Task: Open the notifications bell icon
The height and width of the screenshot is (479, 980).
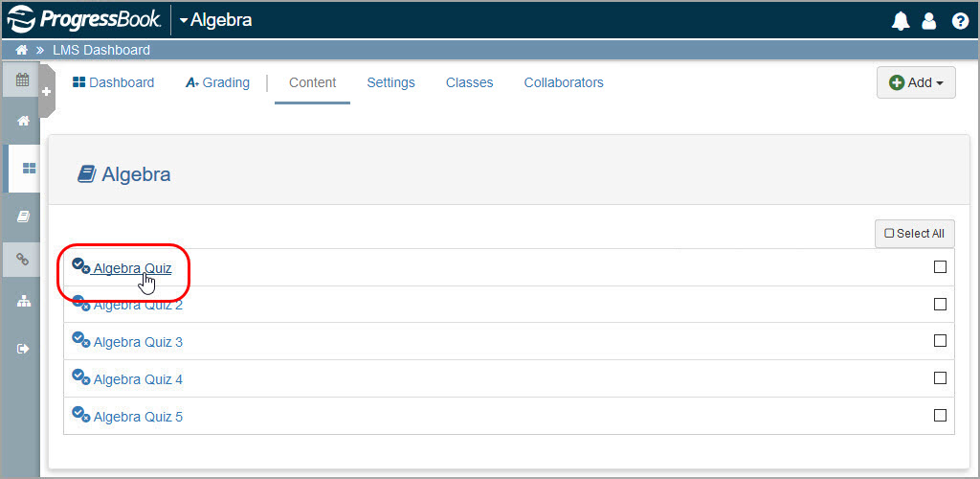Action: click(900, 21)
